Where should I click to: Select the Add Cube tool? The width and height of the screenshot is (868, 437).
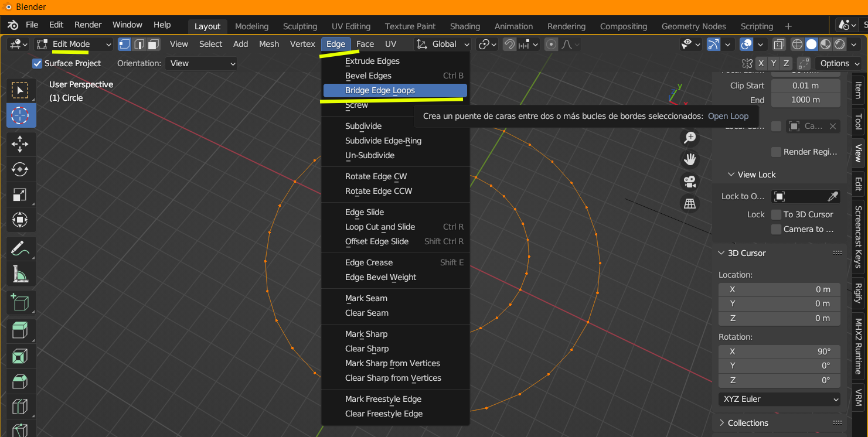(x=20, y=302)
